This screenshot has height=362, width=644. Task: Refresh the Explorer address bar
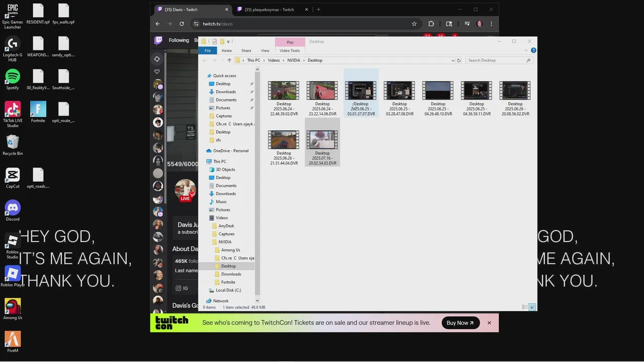pos(458,60)
